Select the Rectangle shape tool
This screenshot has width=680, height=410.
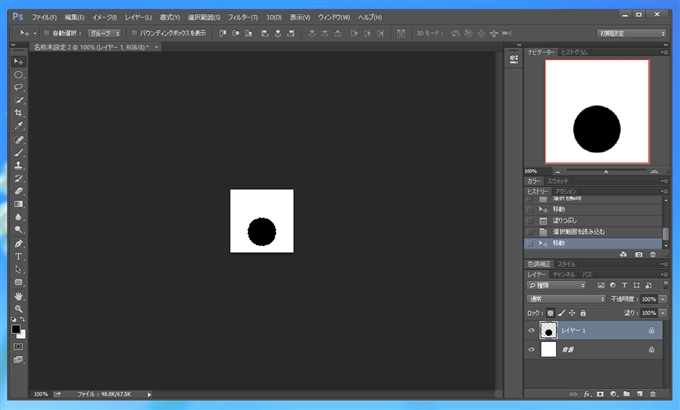click(x=18, y=282)
